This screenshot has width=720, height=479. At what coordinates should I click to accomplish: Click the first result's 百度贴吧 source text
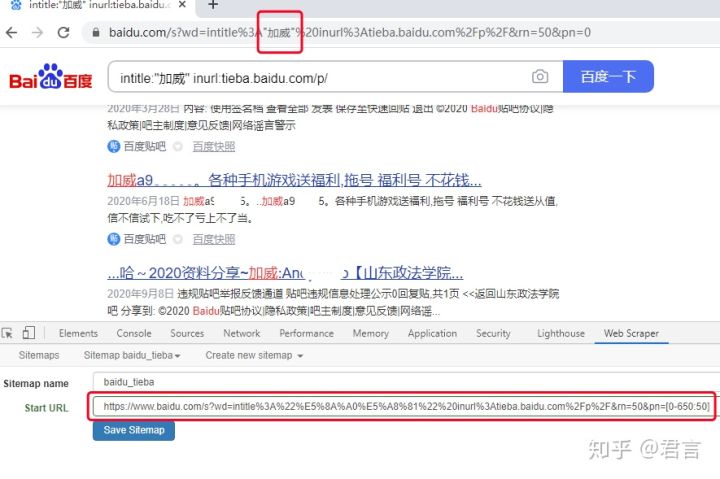145,147
